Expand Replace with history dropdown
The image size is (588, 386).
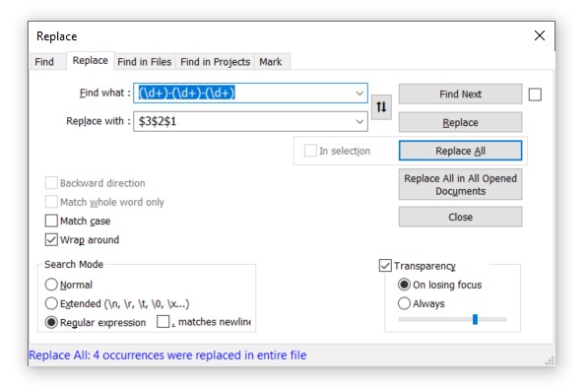[x=359, y=121]
